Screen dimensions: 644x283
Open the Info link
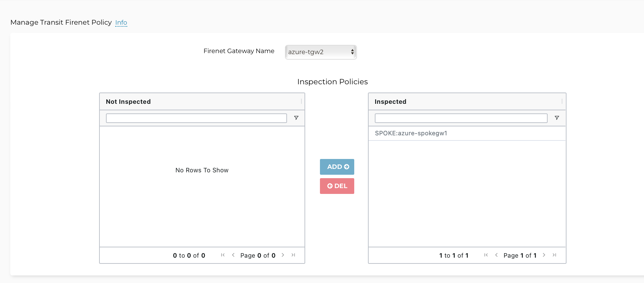[x=121, y=23]
